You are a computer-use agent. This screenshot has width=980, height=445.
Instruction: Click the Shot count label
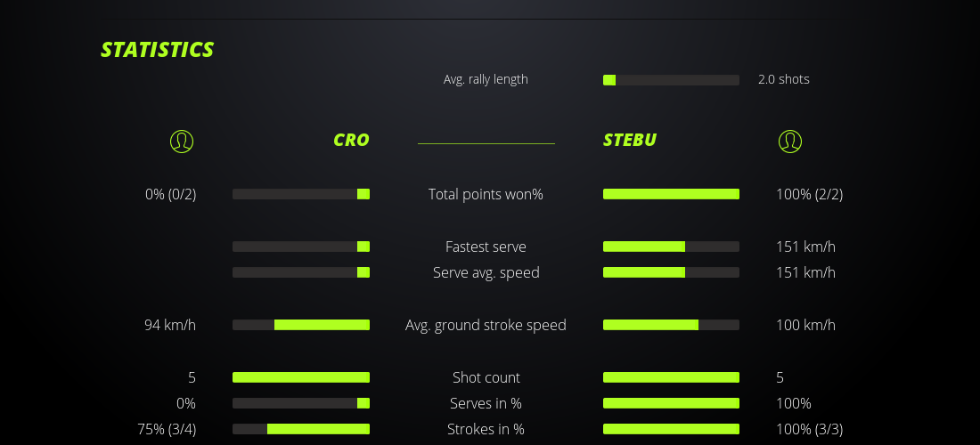pos(486,377)
